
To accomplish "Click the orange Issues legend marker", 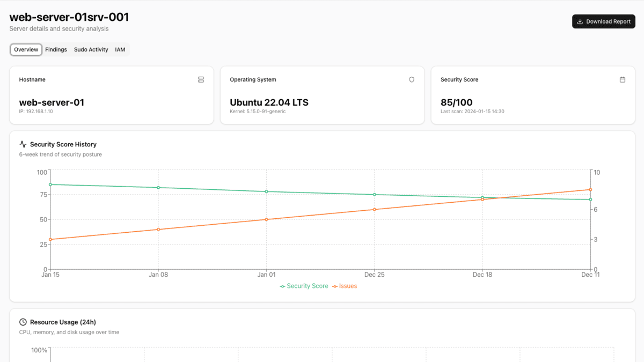I will tap(334, 286).
